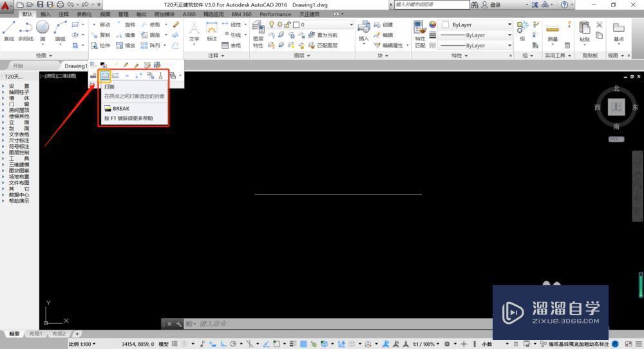Expand the Draw (绘图) panel
644x349 pixels.
point(44,55)
